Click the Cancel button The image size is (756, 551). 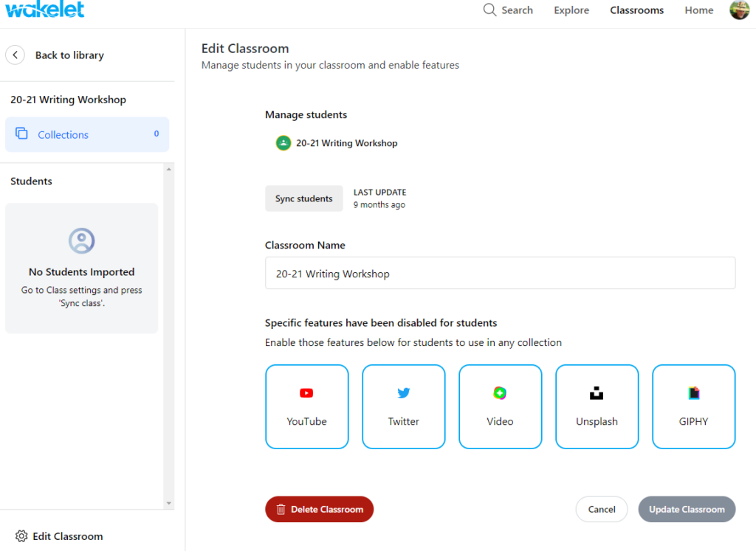pos(601,509)
